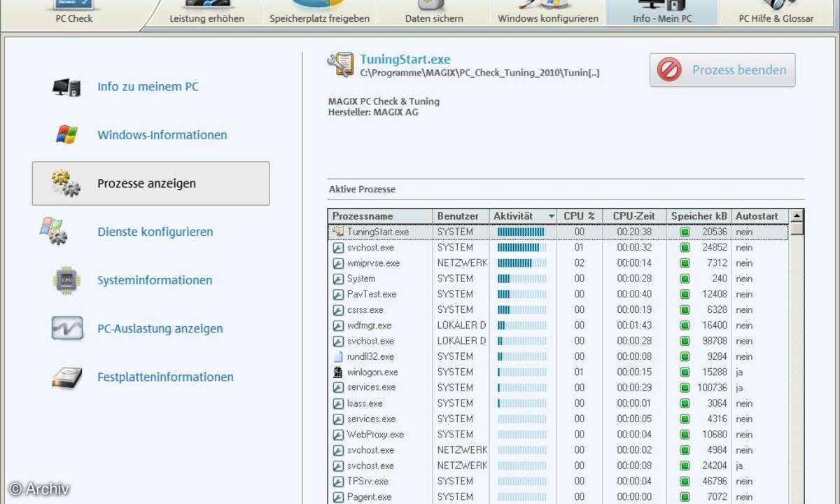
Task: Click the csrss.exe process icon
Action: 338,310
